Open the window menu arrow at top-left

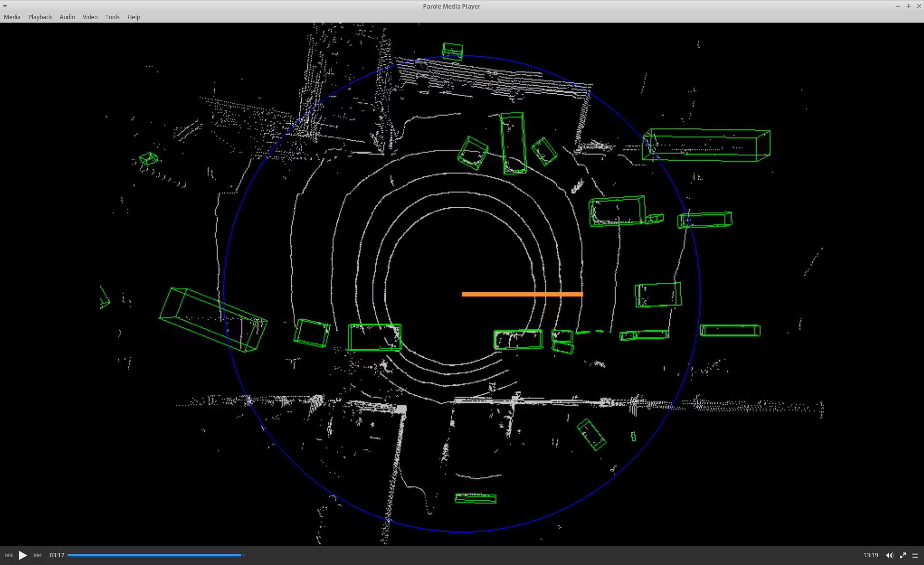(5, 6)
